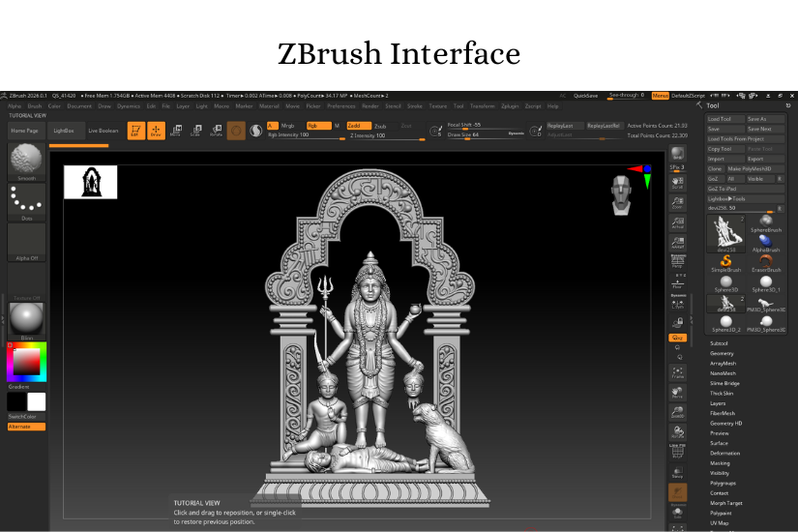Click the Frame icon
Image resolution: width=798 pixels, height=532 pixels.
(x=677, y=372)
